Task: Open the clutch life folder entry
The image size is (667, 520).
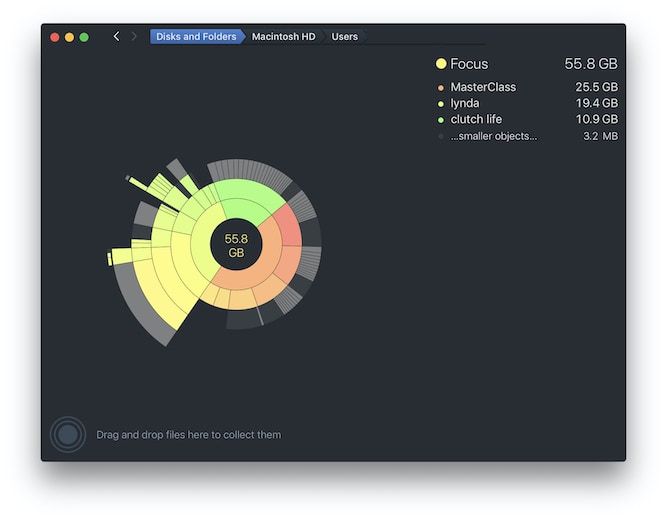Action: [477, 120]
